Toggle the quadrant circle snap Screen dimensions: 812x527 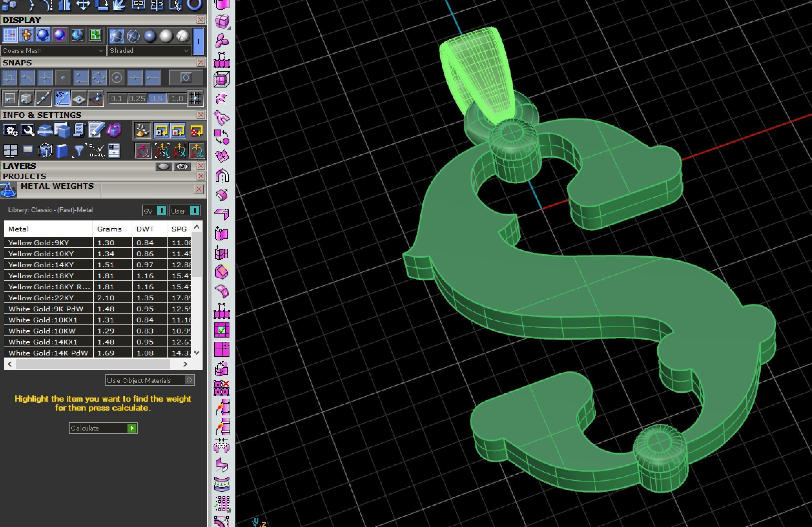click(99, 78)
